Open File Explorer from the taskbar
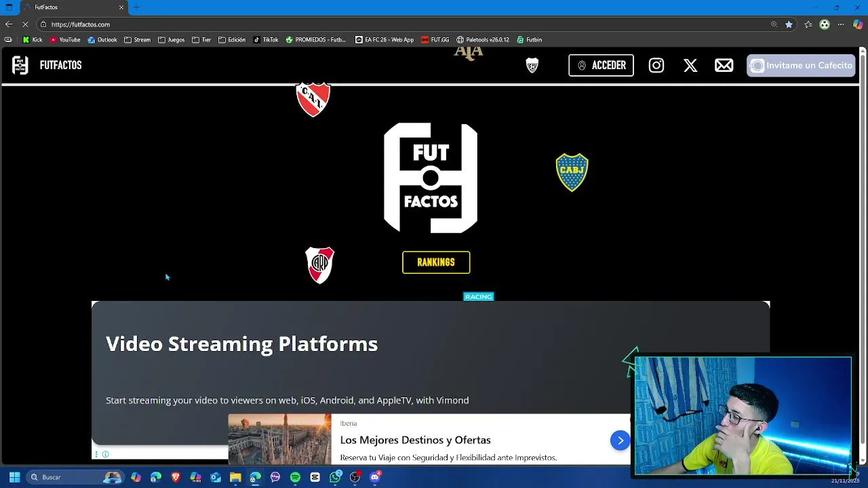Screen dimensions: 868x488 point(235,477)
